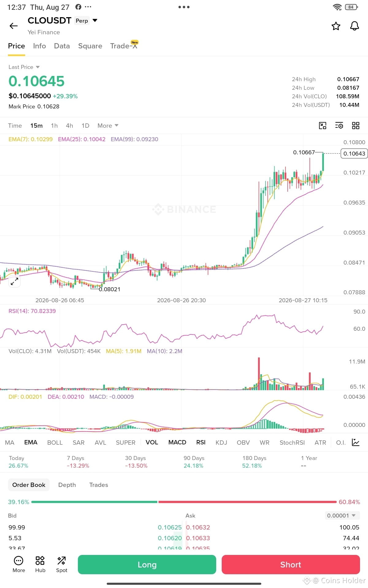
Task: Select the Price tab
Action: coord(17,46)
